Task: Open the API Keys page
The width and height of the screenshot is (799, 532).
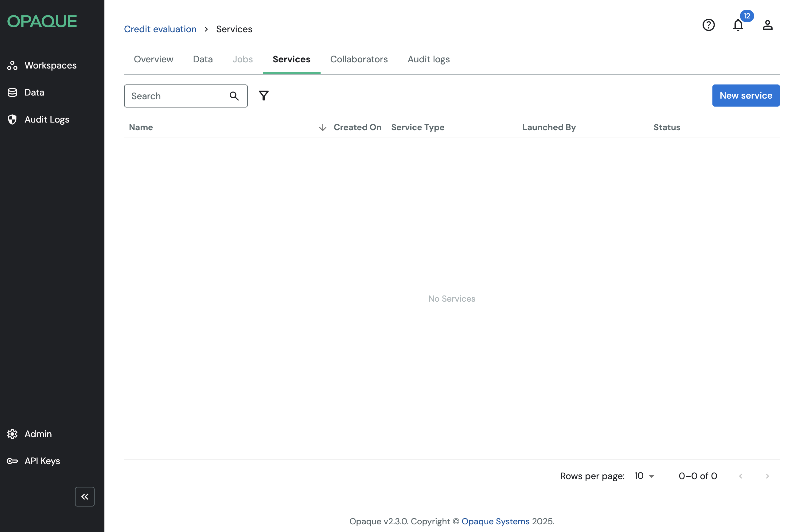Action: coord(33,461)
